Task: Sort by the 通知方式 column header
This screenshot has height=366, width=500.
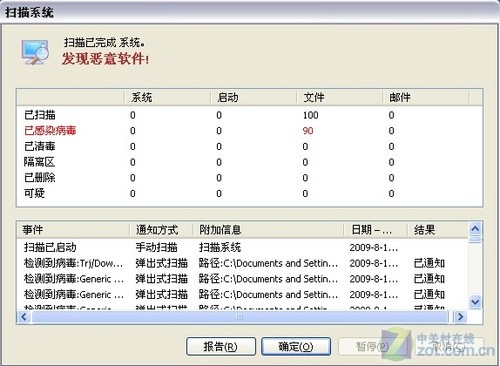Action: click(x=161, y=230)
